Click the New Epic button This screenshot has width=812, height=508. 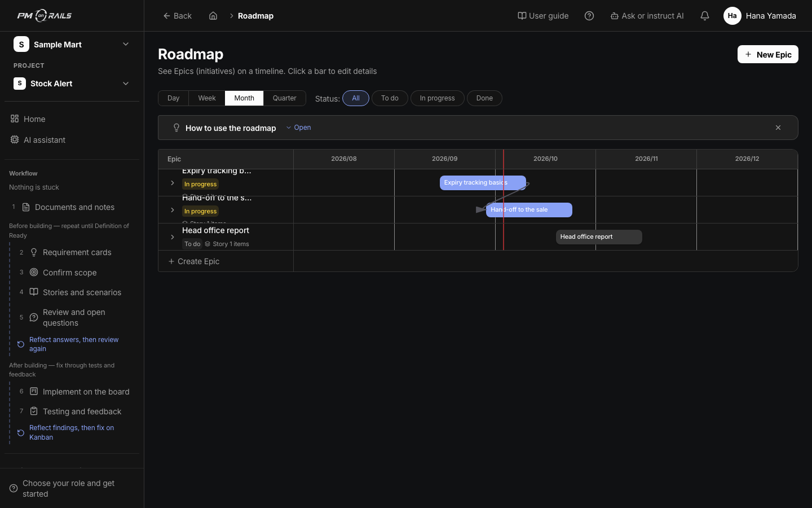(x=768, y=54)
